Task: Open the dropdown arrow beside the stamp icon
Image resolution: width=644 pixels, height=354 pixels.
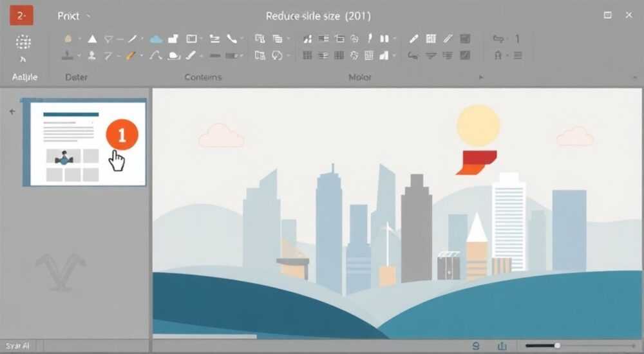Action: 79,56
